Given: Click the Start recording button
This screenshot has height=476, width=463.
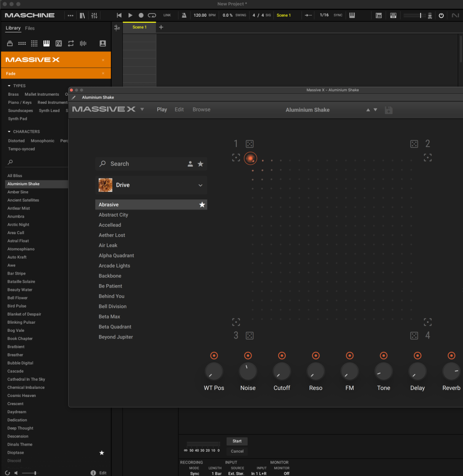Looking at the screenshot, I should click(237, 441).
